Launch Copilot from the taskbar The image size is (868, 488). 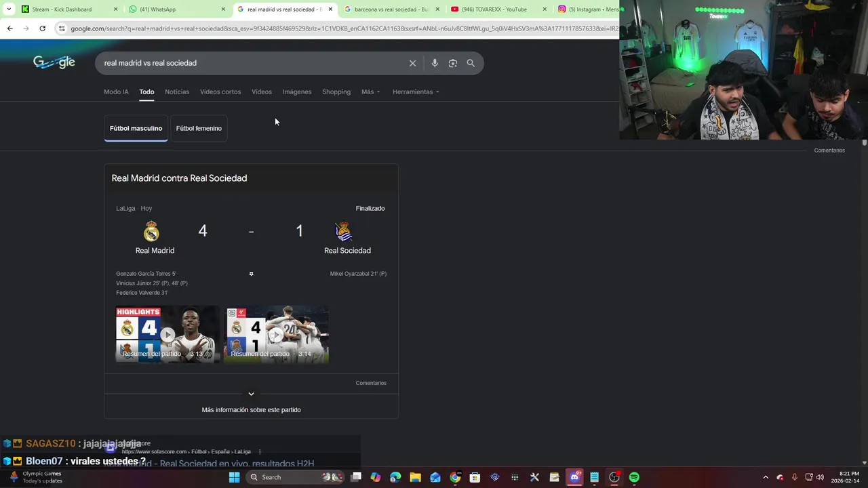376,477
